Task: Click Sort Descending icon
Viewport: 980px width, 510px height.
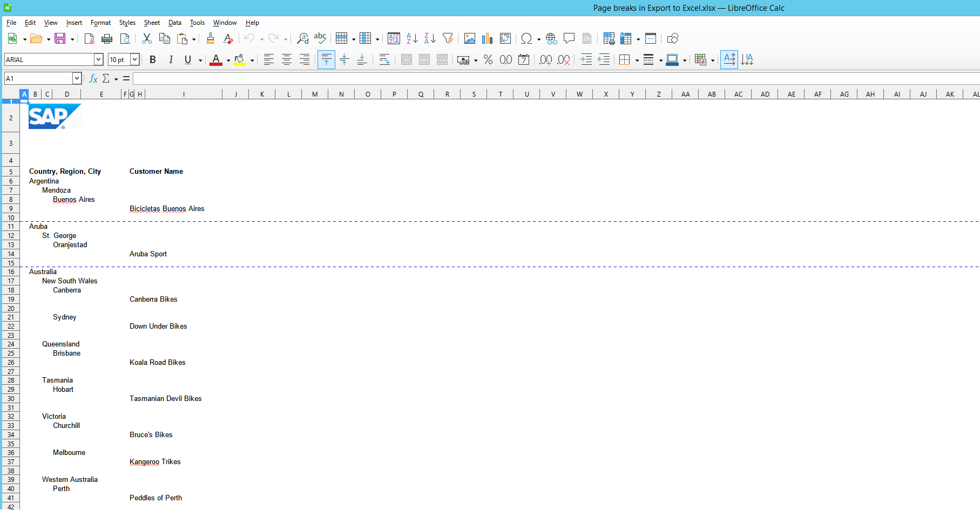Action: [430, 38]
